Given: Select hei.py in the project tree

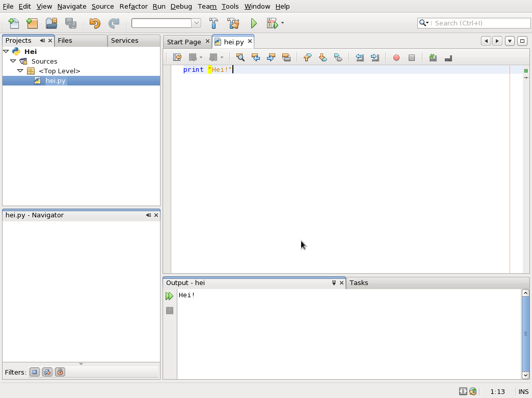Looking at the screenshot, I should click(81, 80).
